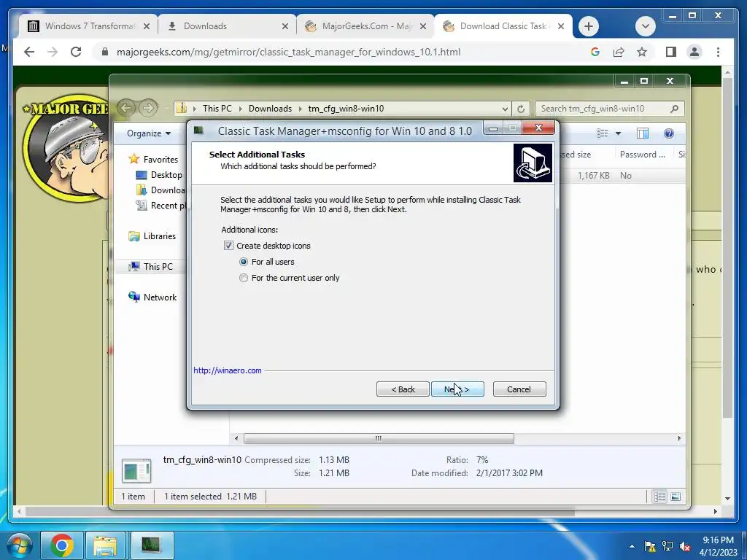The image size is (747, 560).
Task: Click the Chrome address bar URL
Action: (x=288, y=52)
